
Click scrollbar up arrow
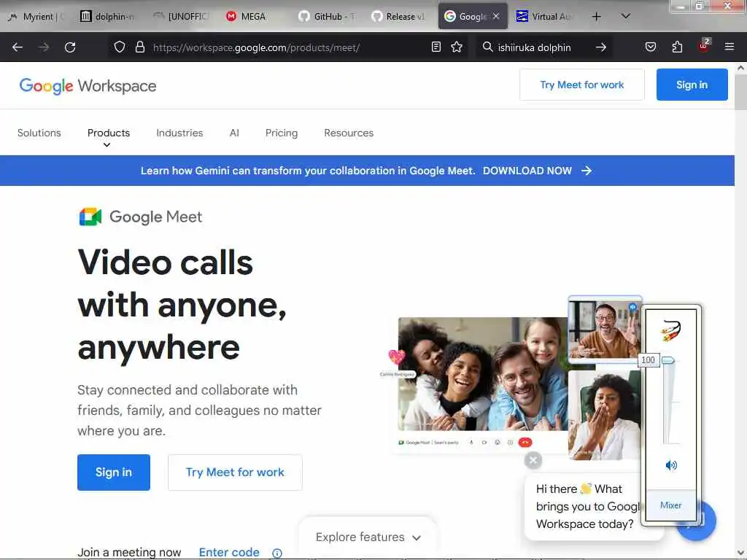(740, 68)
